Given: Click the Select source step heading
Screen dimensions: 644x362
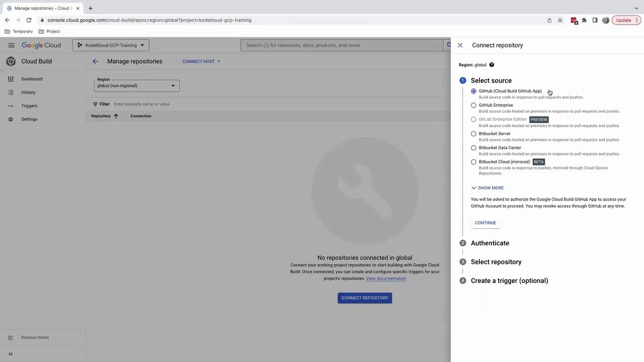Looking at the screenshot, I should 491,80.
